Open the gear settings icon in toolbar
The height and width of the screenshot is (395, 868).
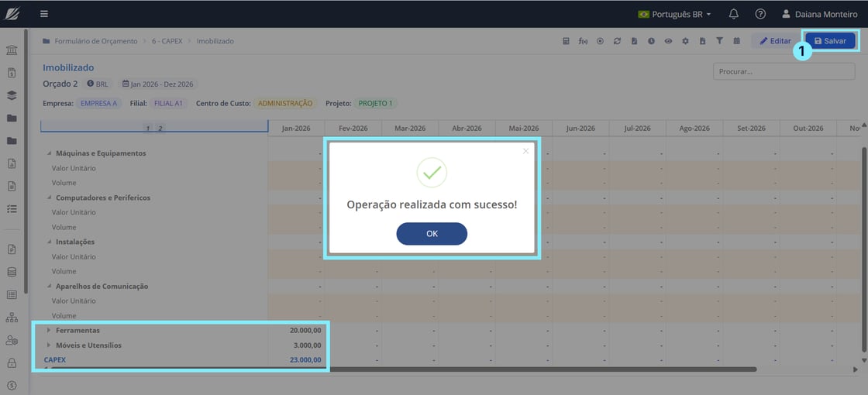pyautogui.click(x=685, y=41)
